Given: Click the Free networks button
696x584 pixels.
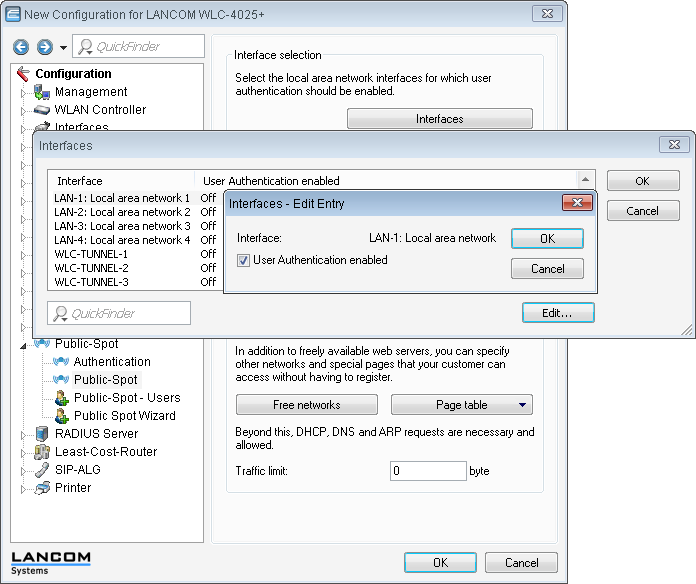Looking at the screenshot, I should (x=306, y=405).
